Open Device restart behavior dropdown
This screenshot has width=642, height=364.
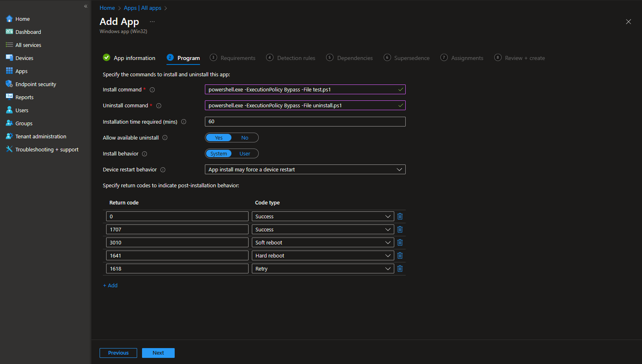click(305, 169)
